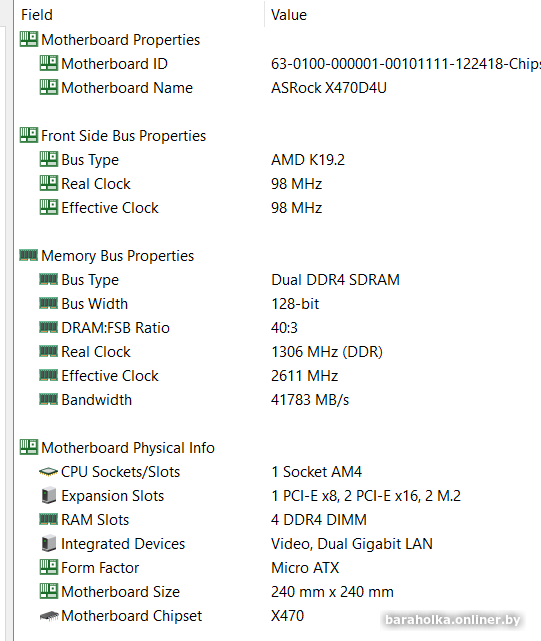Select the Video, Dual Gigabit LAN value

[x=352, y=544]
